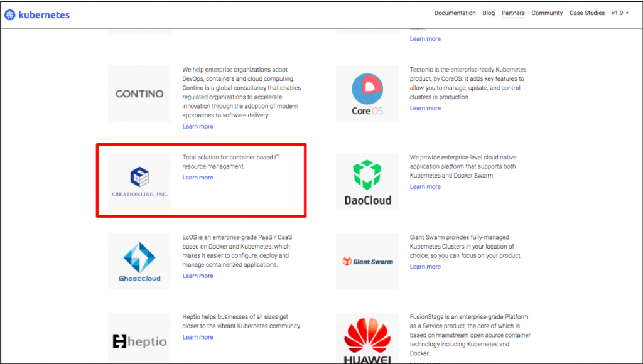Click text "Total solution for container based IT"

231,158
